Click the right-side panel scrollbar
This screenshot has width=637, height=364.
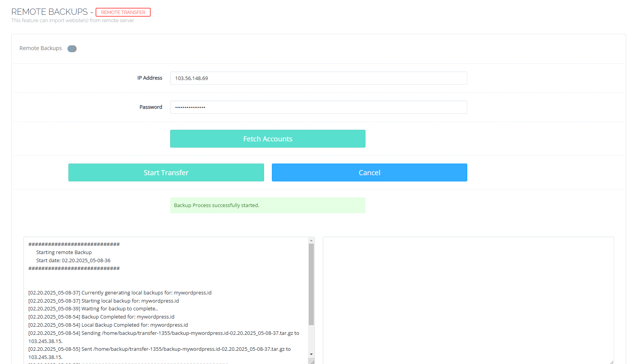[x=611, y=299]
